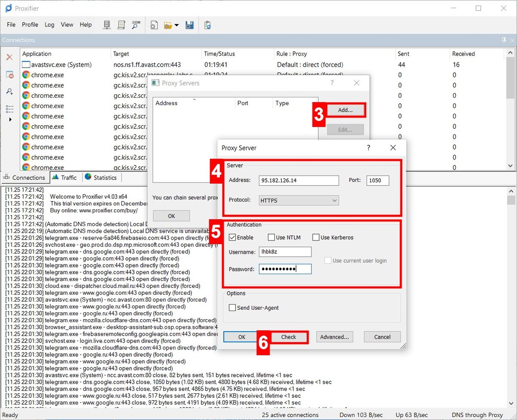Check the Use NTLM checkbox
The width and height of the screenshot is (517, 420).
point(271,237)
